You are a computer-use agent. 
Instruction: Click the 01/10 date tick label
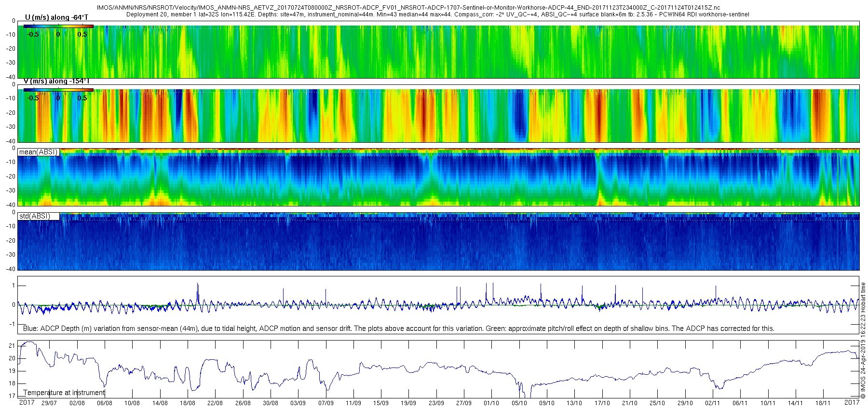pyautogui.click(x=491, y=403)
